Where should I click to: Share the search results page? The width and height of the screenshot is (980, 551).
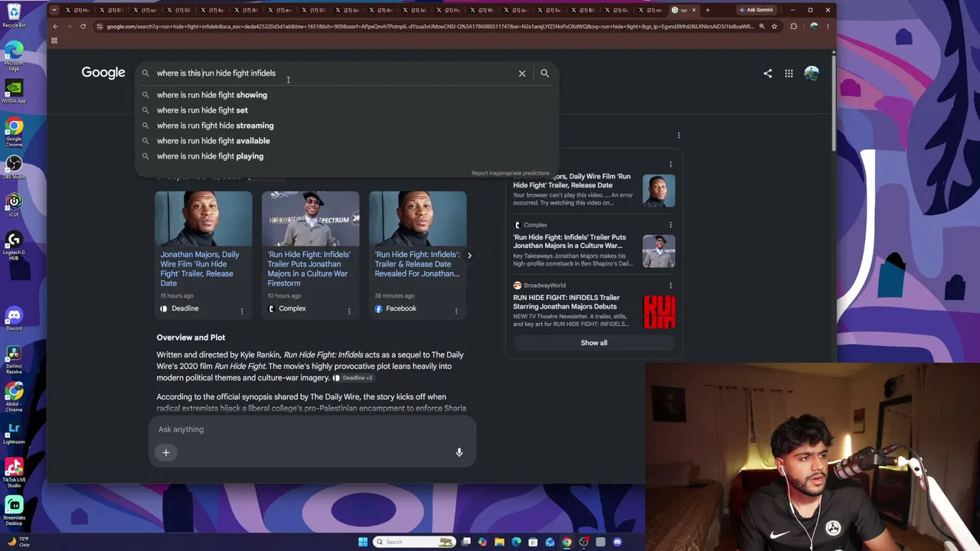[x=767, y=73]
